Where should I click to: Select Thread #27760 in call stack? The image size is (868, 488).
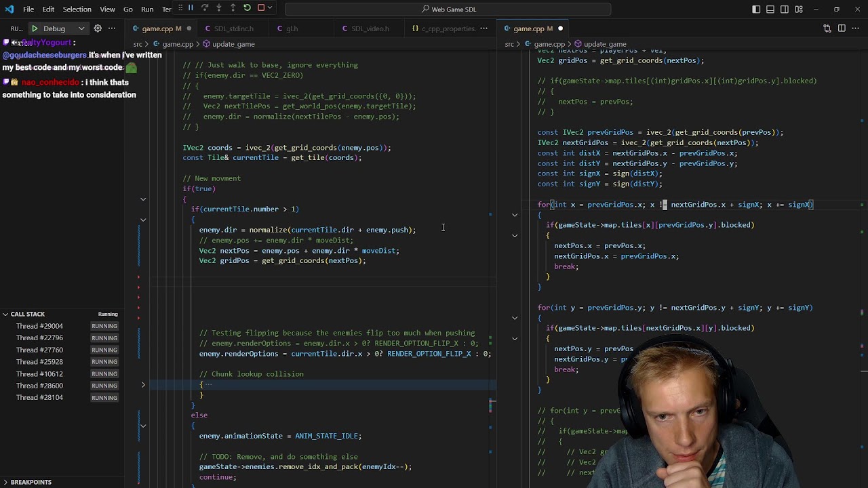[x=61, y=350]
